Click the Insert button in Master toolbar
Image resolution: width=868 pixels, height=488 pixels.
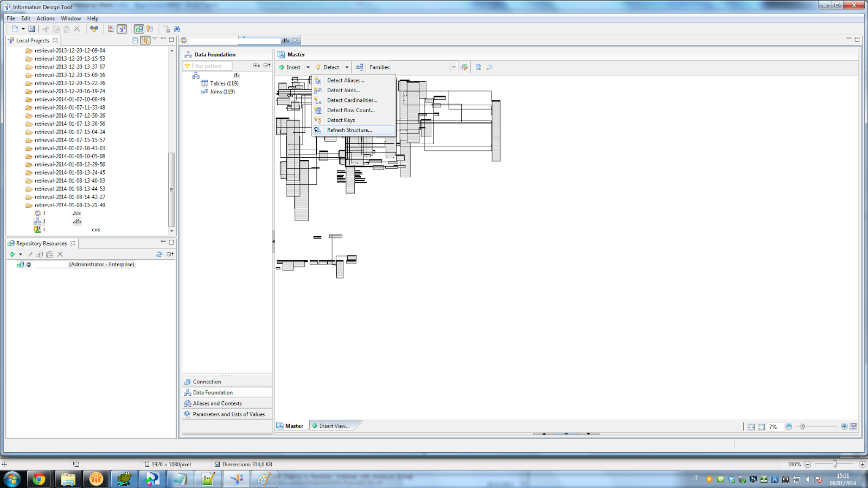290,67
